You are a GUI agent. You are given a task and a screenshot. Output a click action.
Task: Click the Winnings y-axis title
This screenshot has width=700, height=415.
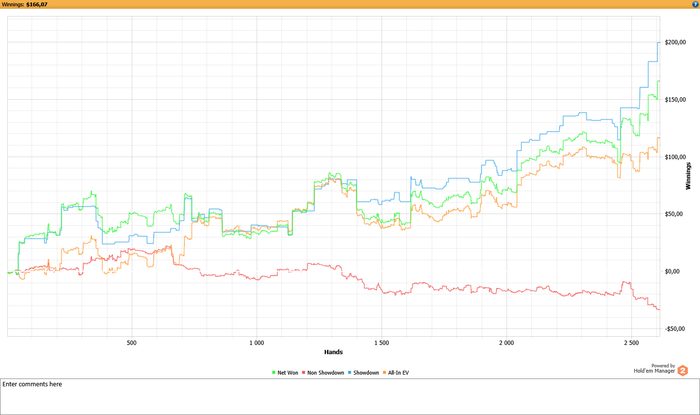[688, 176]
